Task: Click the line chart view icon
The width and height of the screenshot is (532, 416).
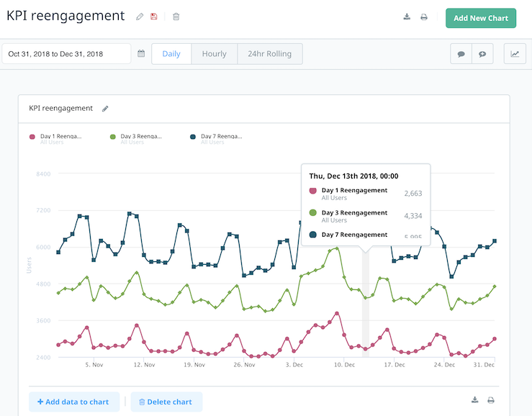Action: (x=515, y=54)
